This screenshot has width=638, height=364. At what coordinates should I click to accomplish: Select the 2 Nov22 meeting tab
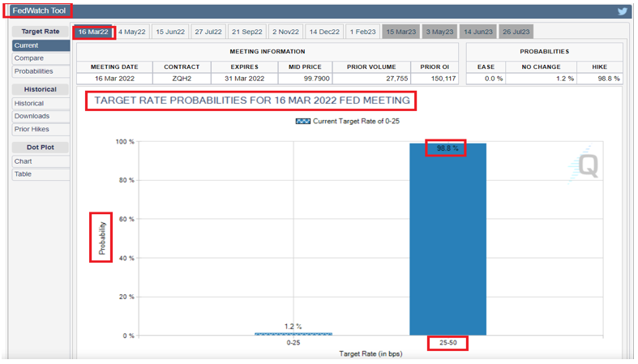pyautogui.click(x=285, y=32)
